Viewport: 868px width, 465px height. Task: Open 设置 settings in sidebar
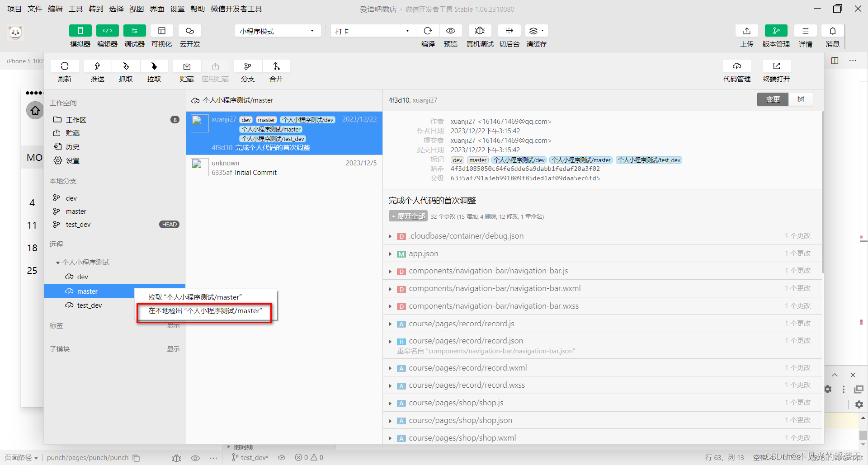click(115, 161)
